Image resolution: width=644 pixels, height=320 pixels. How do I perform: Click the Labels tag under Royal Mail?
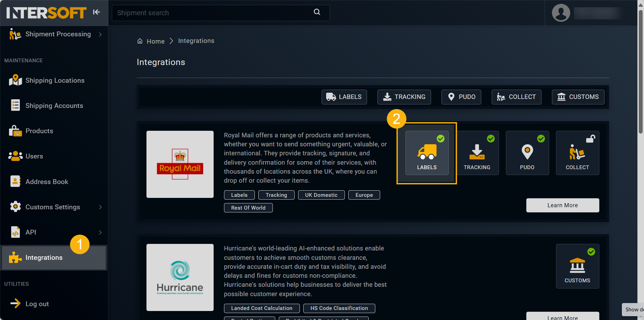pos(239,195)
